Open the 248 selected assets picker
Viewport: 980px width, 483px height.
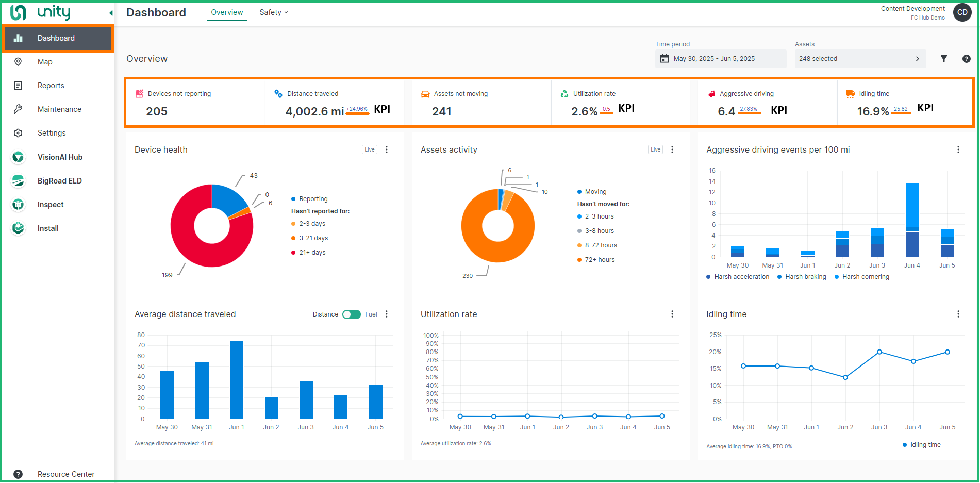click(859, 58)
